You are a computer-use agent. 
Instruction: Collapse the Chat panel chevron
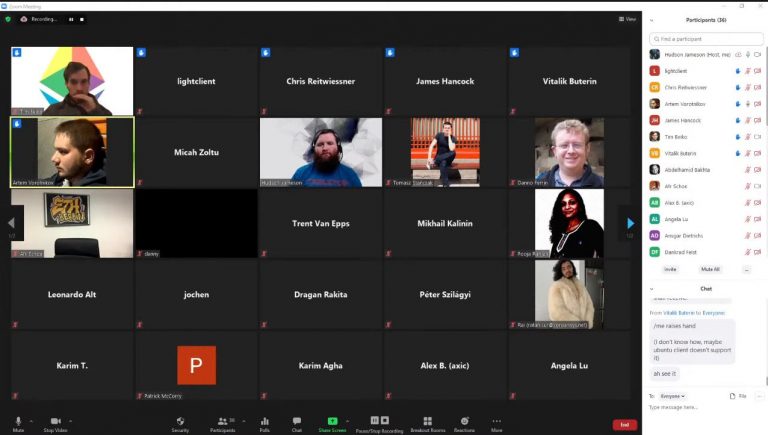tap(651, 289)
